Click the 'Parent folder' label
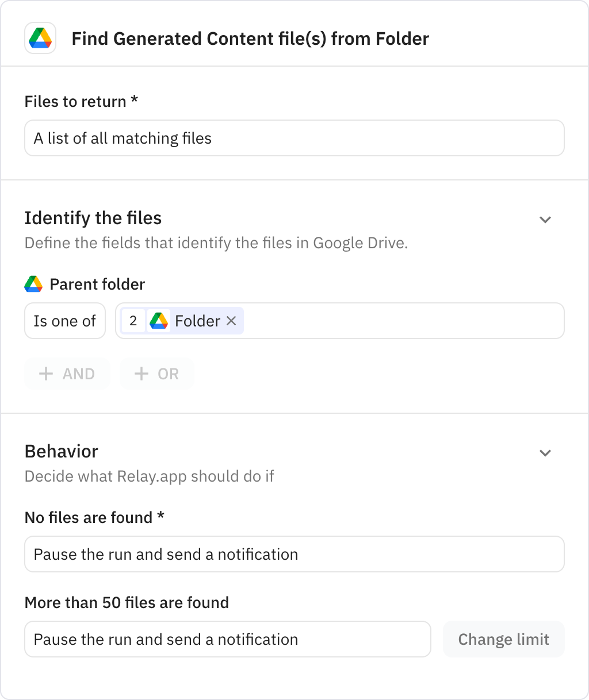589x700 pixels. [x=97, y=284]
